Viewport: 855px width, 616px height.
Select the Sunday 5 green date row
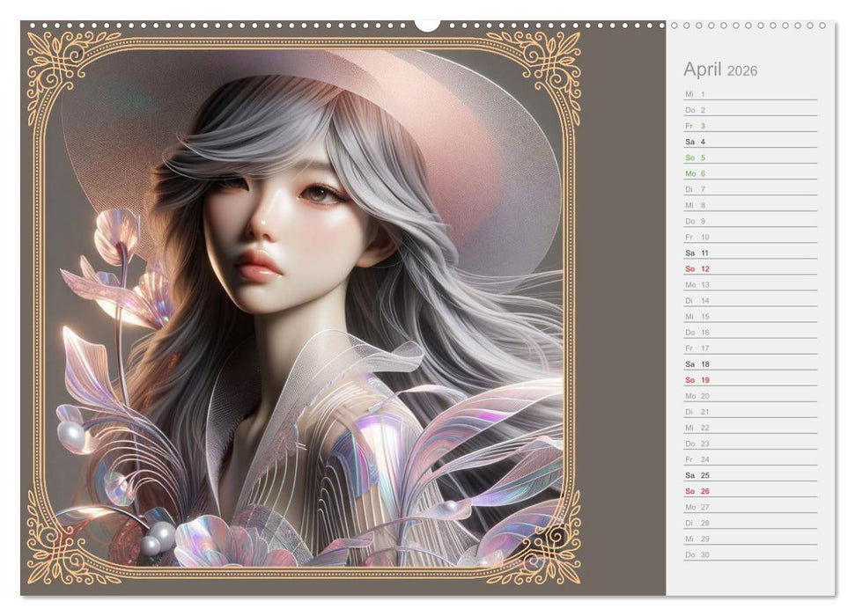pyautogui.click(x=750, y=158)
